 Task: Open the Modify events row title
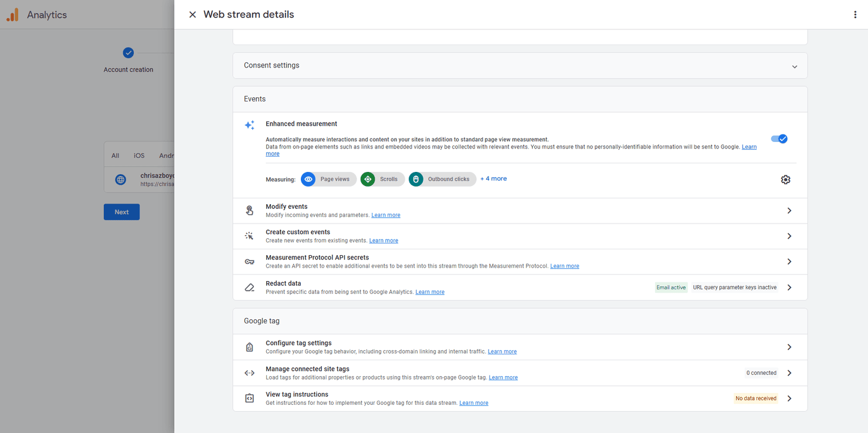[286, 207]
